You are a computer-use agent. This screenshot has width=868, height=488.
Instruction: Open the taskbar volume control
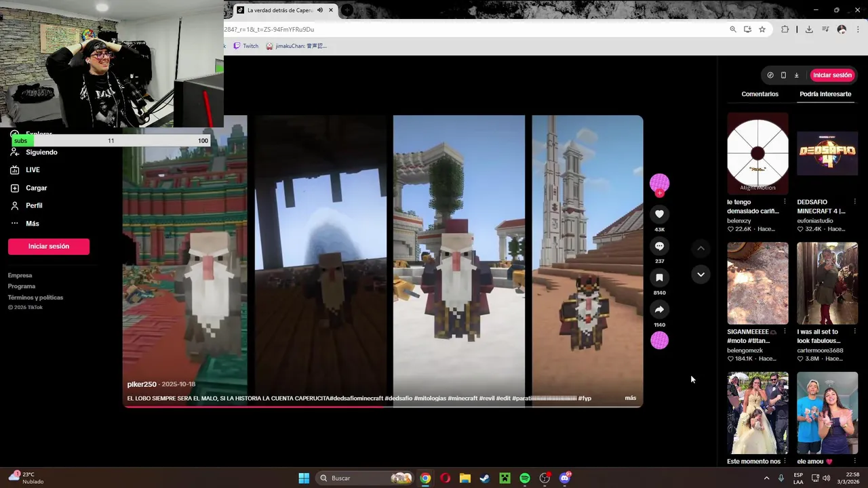pos(826,479)
